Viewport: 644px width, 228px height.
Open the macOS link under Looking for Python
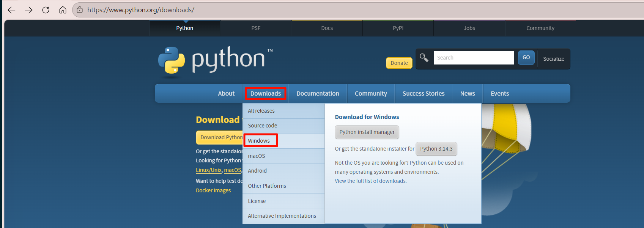coord(232,170)
